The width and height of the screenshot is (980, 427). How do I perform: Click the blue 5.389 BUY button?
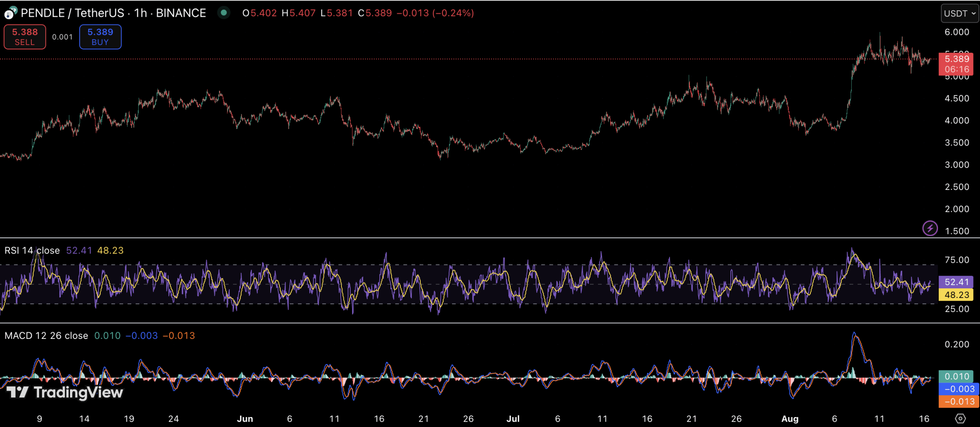pos(100,37)
